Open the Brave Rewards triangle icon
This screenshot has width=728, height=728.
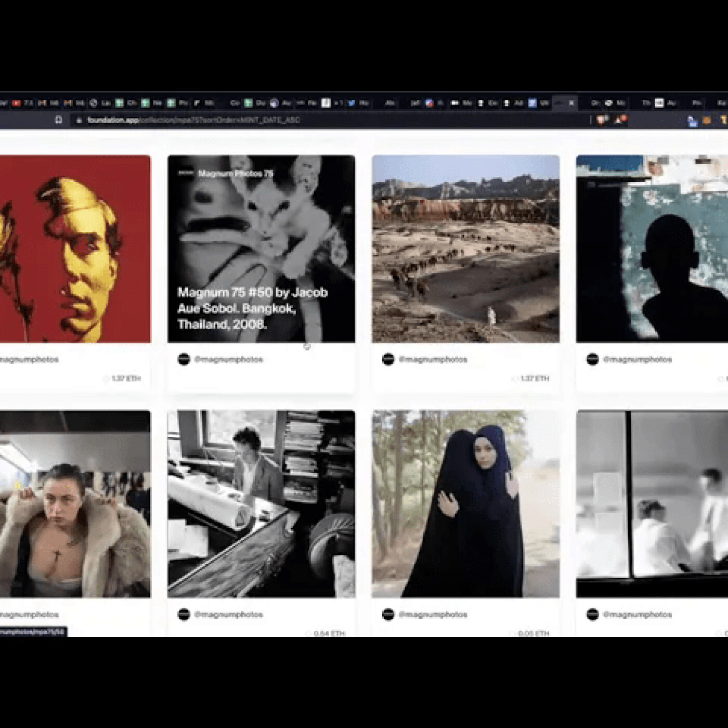tap(620, 120)
